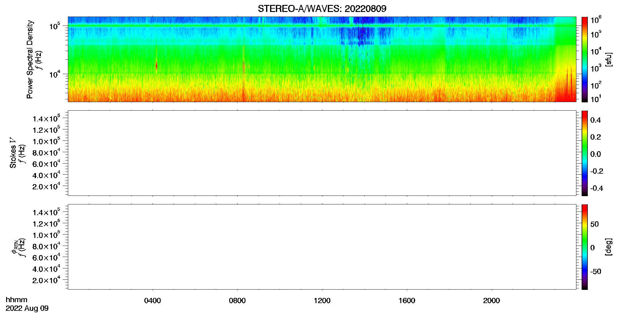Click the hhmm label at bottom left
Image resolution: width=644 pixels, height=332 pixels.
click(x=17, y=300)
